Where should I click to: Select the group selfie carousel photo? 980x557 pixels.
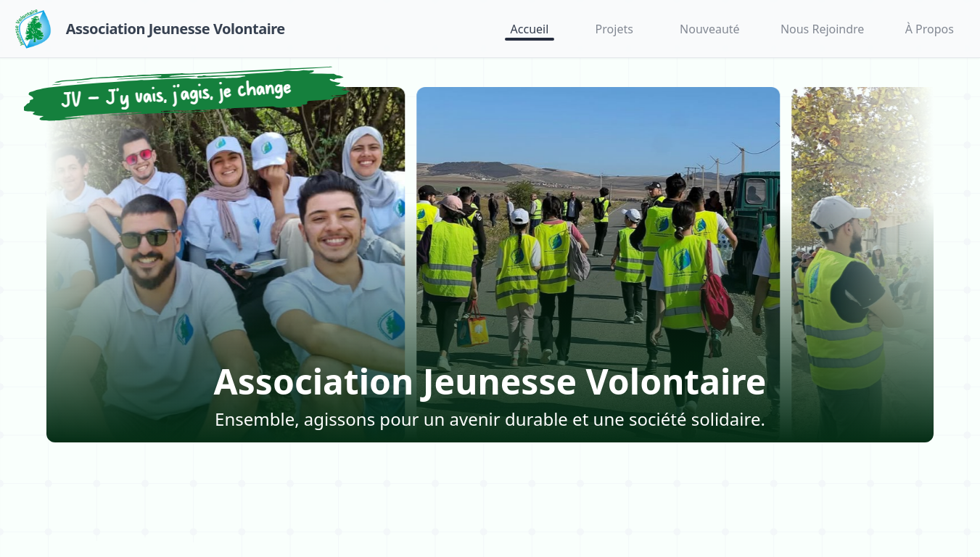(226, 265)
